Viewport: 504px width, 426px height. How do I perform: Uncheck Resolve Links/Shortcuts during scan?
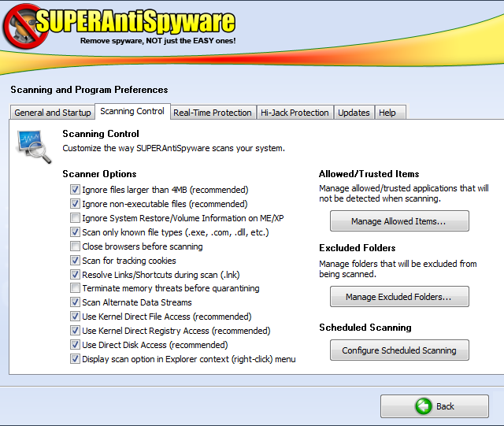coord(75,275)
